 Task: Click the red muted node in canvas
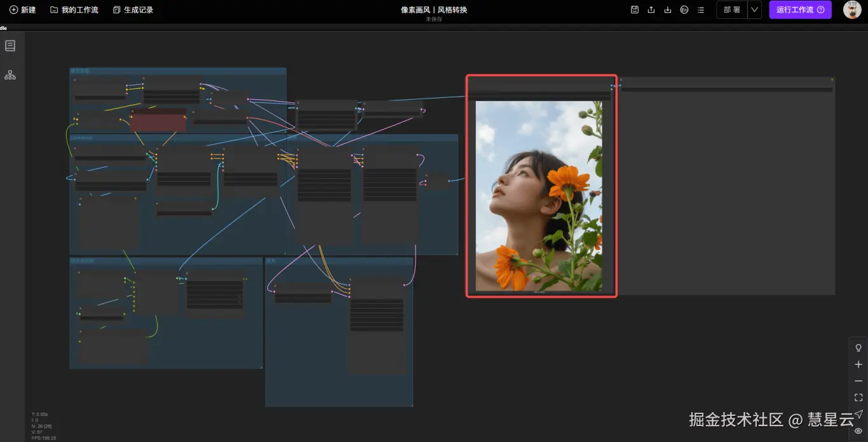pyautogui.click(x=158, y=120)
